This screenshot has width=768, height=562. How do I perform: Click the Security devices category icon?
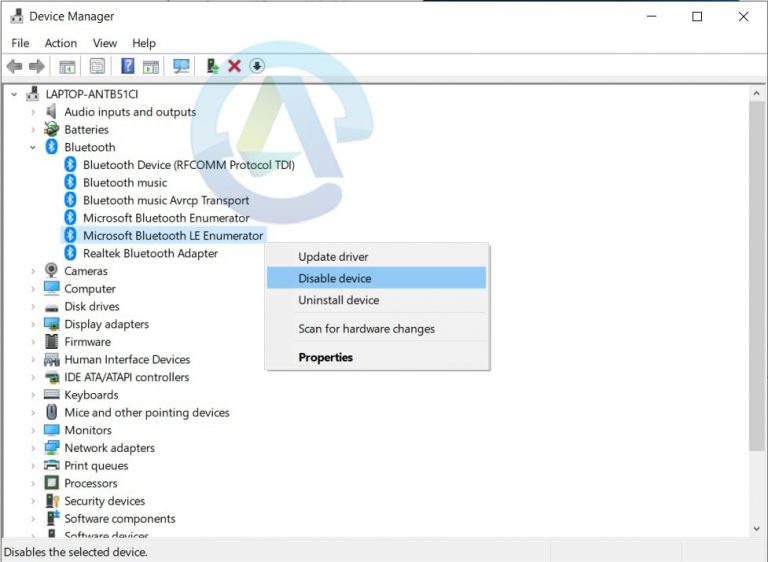[52, 501]
